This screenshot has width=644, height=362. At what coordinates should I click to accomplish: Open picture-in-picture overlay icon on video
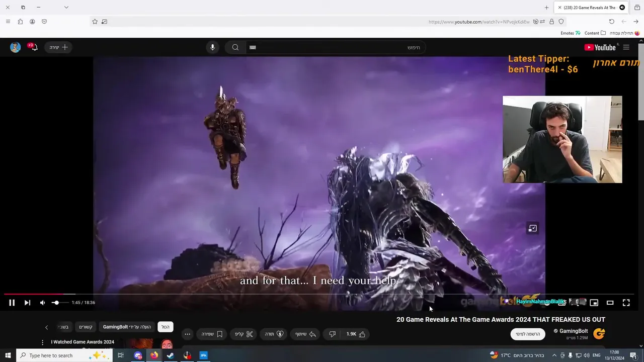pyautogui.click(x=532, y=229)
